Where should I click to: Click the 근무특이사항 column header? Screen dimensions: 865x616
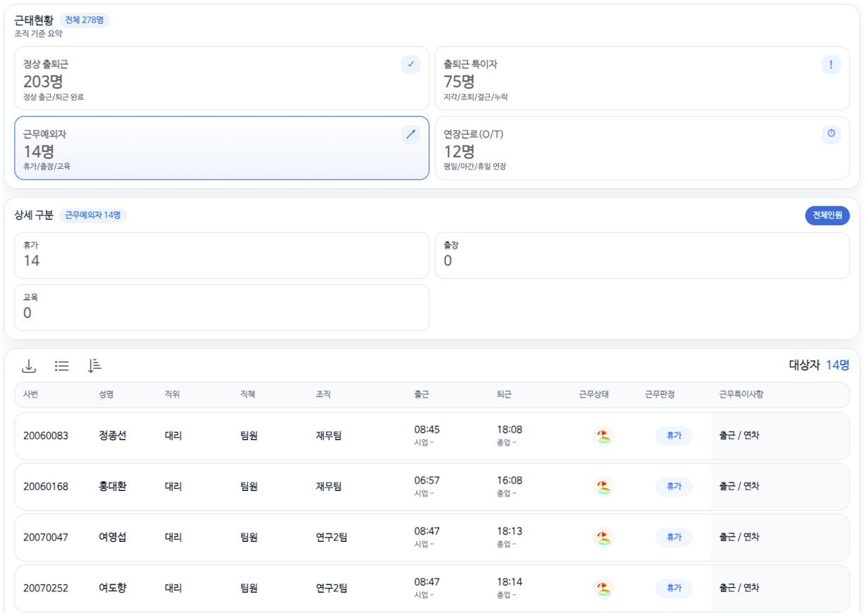[x=741, y=395]
